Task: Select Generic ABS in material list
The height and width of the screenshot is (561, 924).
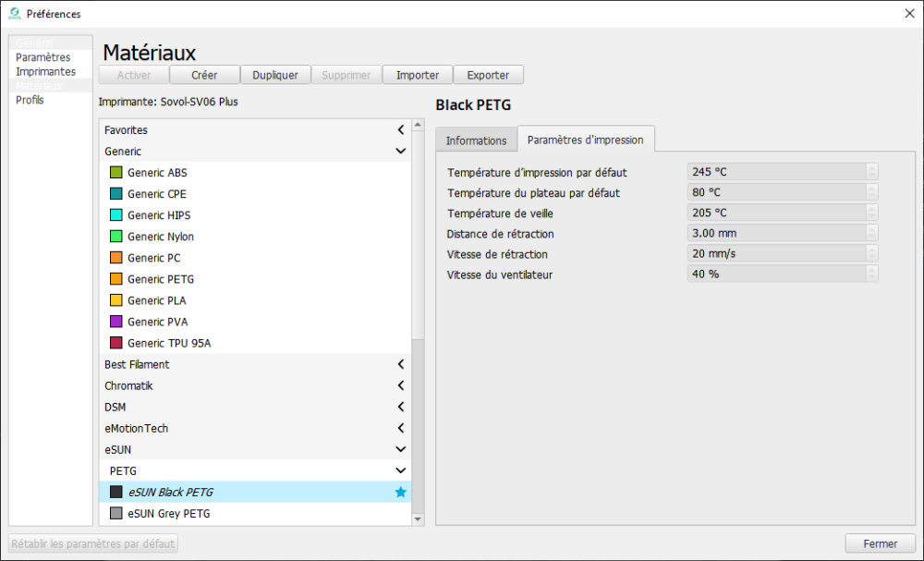Action: pyautogui.click(x=255, y=173)
